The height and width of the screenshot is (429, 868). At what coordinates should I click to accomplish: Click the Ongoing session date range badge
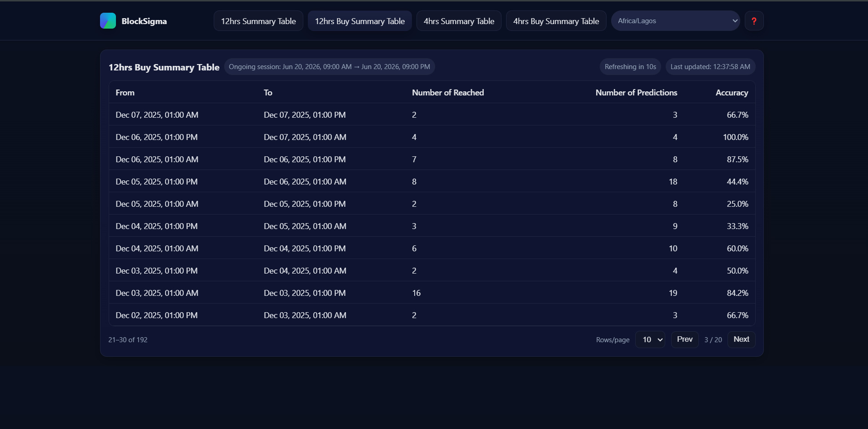(329, 67)
